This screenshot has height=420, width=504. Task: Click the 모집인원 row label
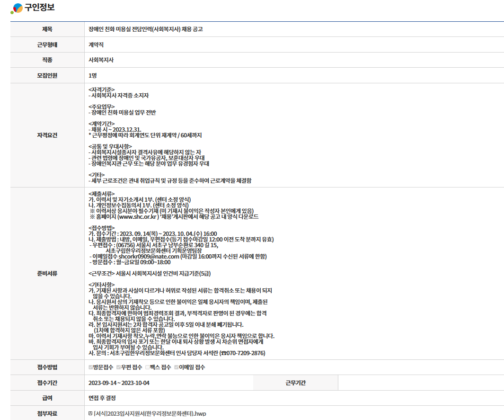click(47, 75)
